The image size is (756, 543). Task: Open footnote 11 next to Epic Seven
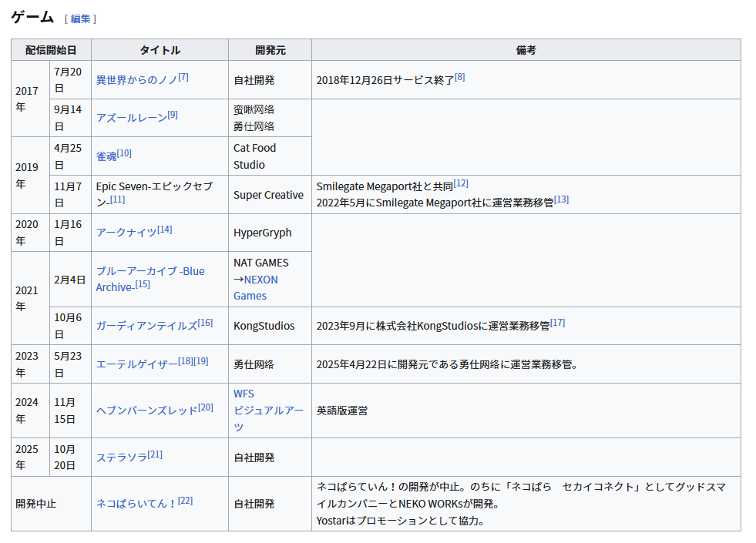(117, 199)
